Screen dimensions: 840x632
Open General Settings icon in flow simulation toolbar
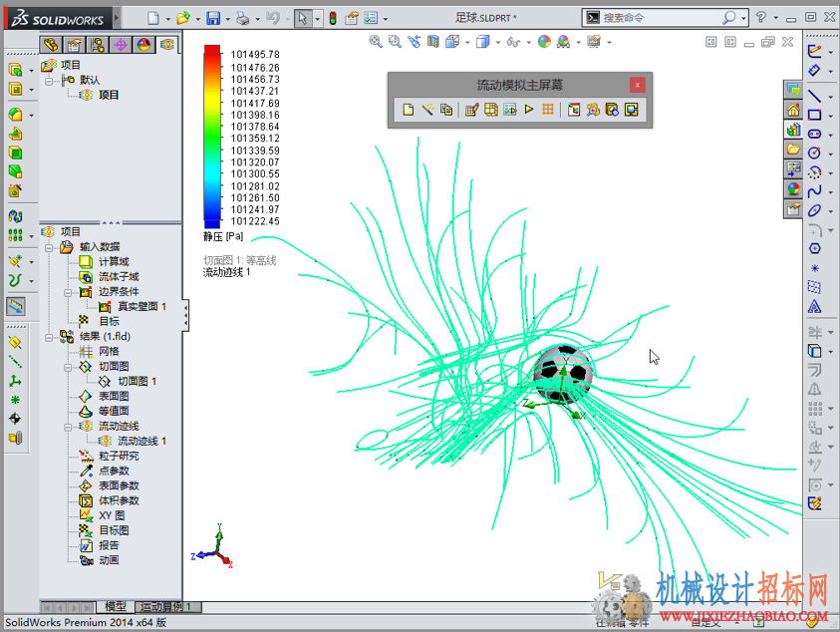471,110
